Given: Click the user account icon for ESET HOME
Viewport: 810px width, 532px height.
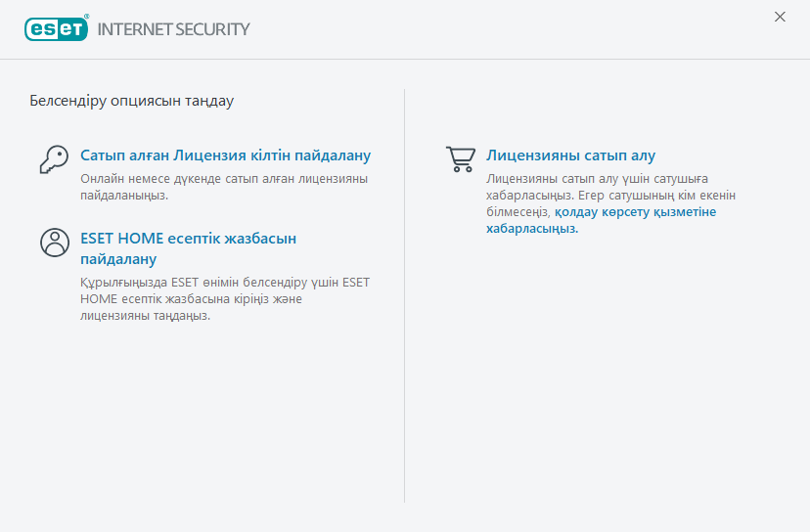Looking at the screenshot, I should click(53, 242).
